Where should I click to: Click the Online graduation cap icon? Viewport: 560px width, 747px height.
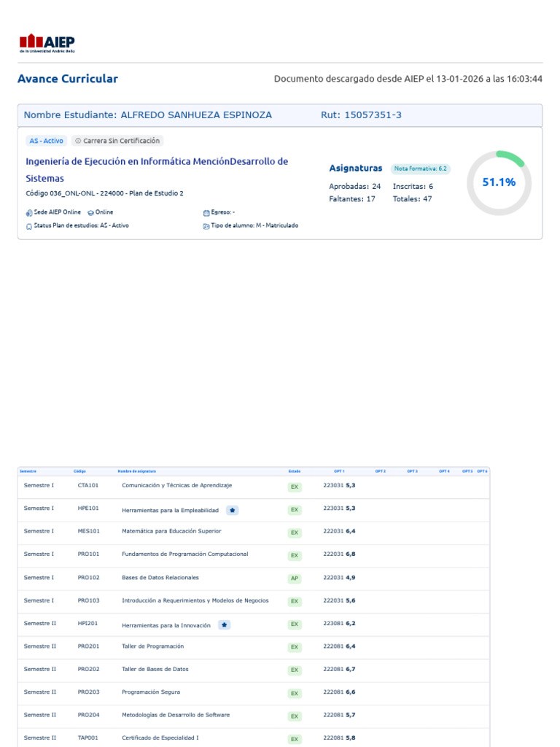pyautogui.click(x=90, y=212)
